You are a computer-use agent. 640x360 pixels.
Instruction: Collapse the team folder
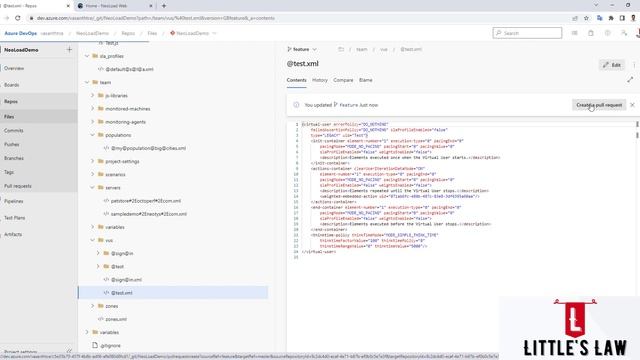[x=87, y=82]
